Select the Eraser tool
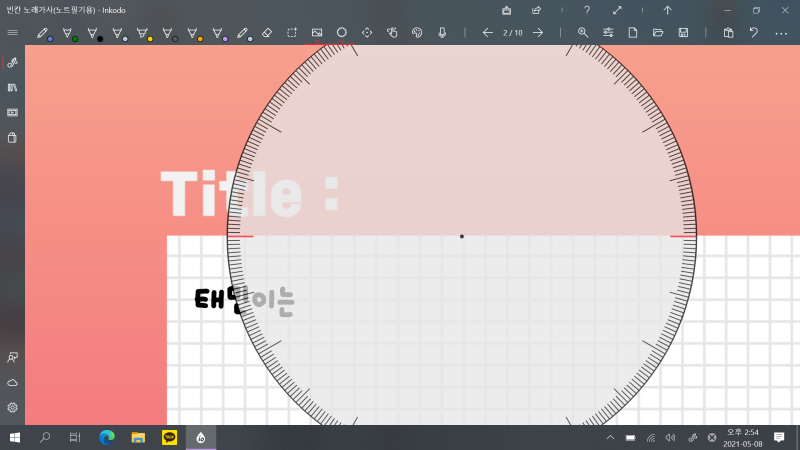The width and height of the screenshot is (800, 450). pyautogui.click(x=267, y=33)
